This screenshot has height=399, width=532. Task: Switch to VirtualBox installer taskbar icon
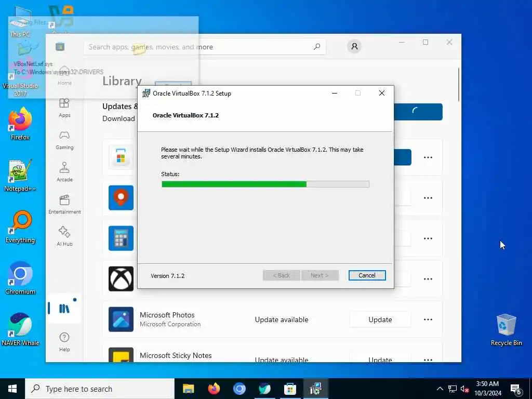coord(315,389)
